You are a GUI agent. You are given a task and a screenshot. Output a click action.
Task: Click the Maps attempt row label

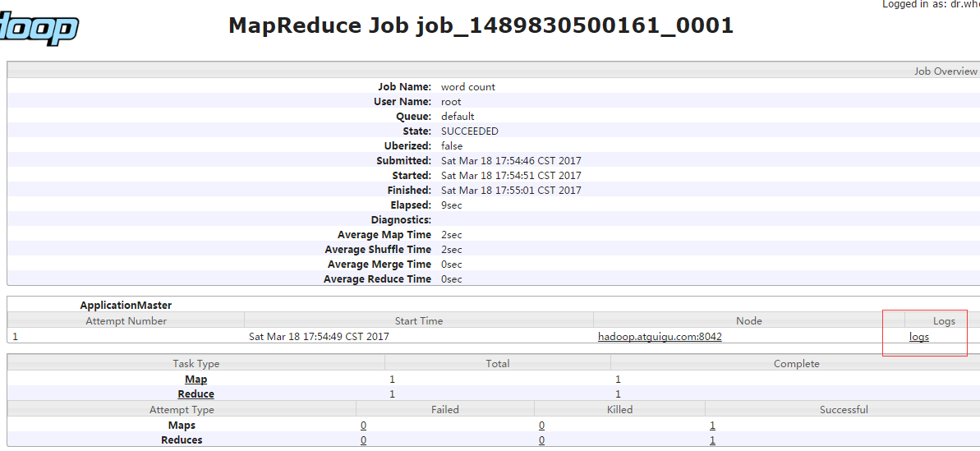(182, 426)
